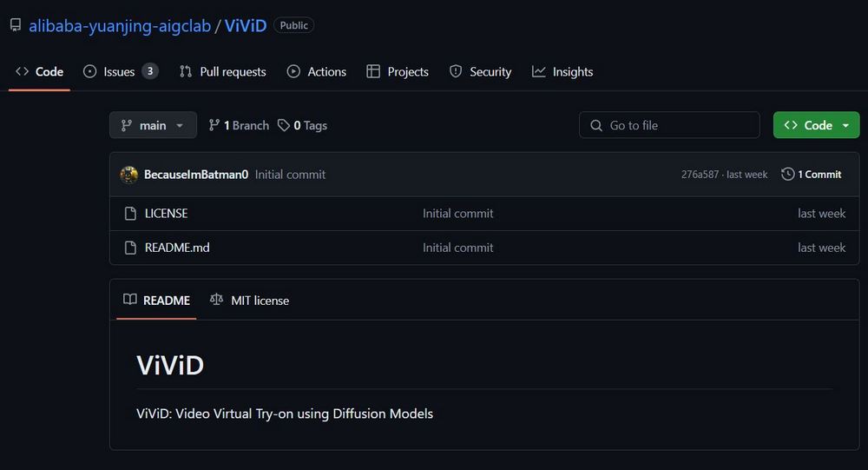
Task: Open the alibaba-yuanjing-aigclab owner link
Action: click(x=120, y=25)
